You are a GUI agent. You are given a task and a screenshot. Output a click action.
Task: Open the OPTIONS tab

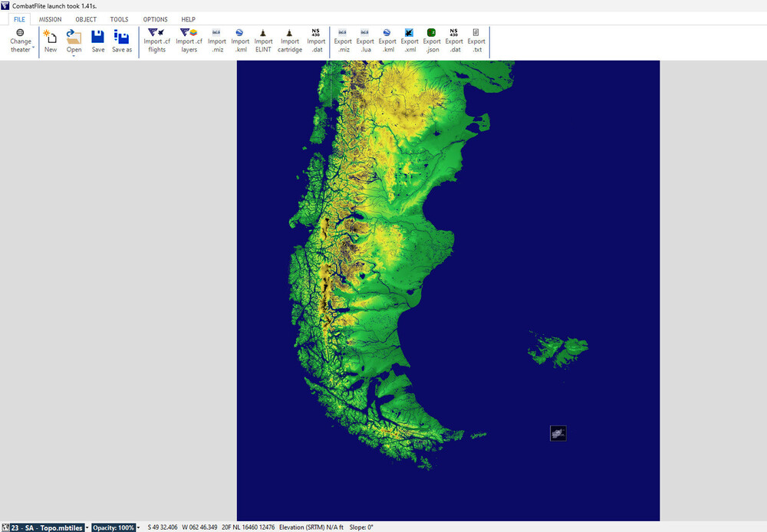pos(155,19)
